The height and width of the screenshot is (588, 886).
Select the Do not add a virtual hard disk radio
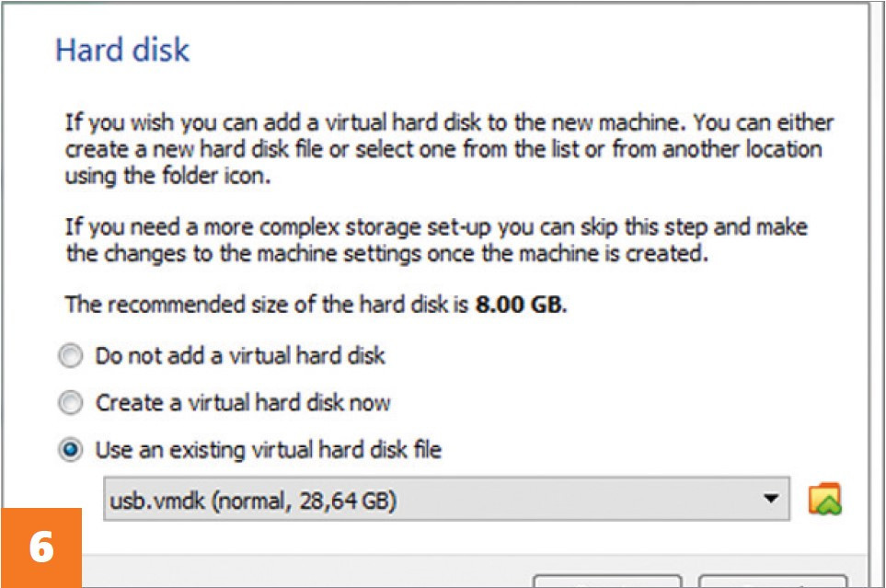click(x=71, y=356)
